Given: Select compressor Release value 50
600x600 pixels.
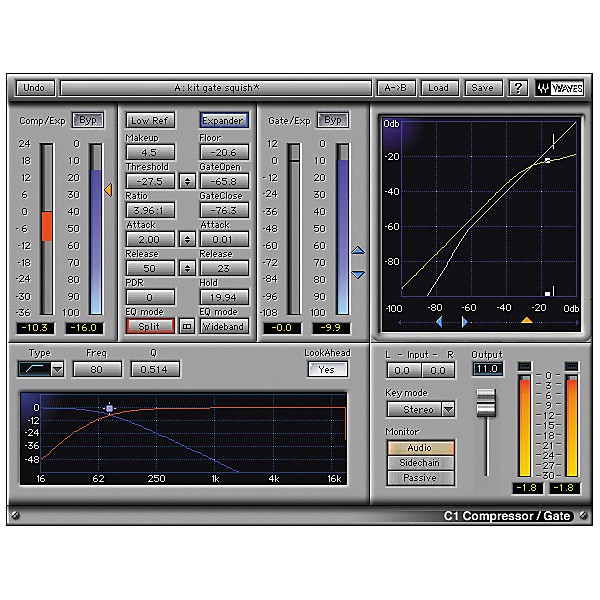Looking at the screenshot, I should [x=150, y=268].
